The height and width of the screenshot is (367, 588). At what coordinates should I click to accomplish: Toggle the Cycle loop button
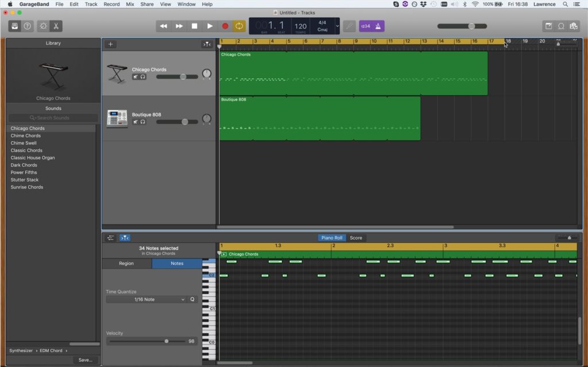pyautogui.click(x=239, y=26)
